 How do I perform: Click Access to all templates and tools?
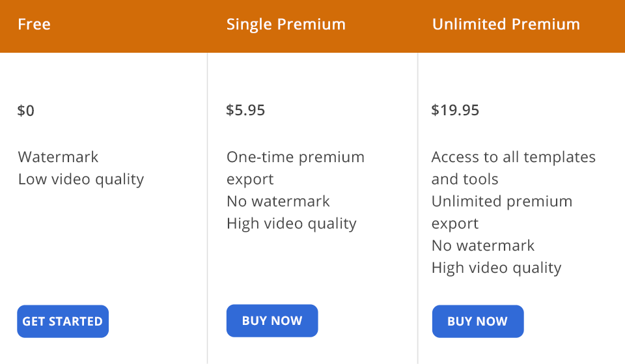(513, 167)
